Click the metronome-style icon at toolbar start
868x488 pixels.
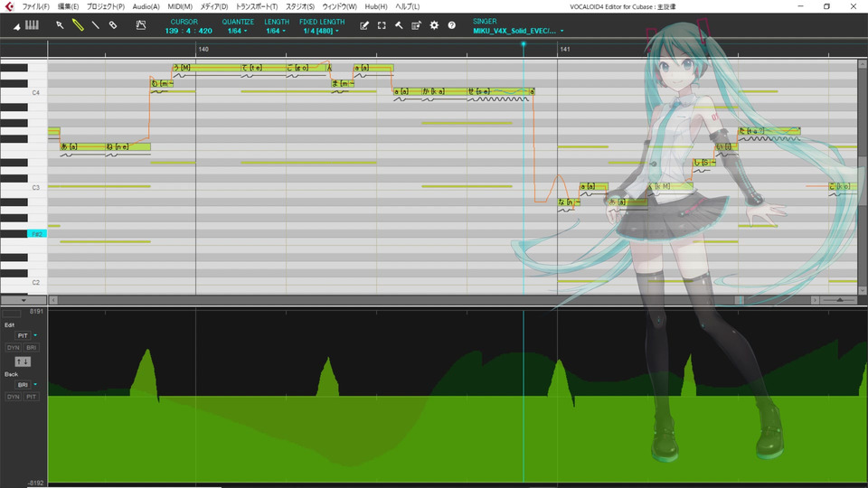click(17, 26)
